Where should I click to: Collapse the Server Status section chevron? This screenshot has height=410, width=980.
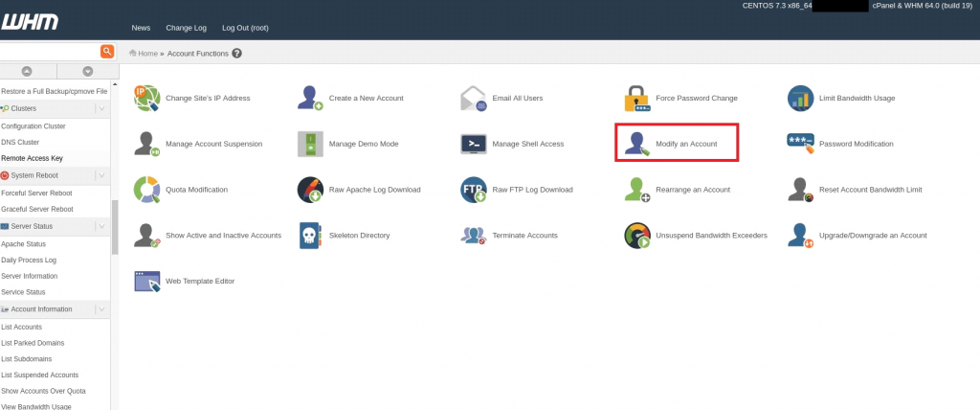point(102,226)
